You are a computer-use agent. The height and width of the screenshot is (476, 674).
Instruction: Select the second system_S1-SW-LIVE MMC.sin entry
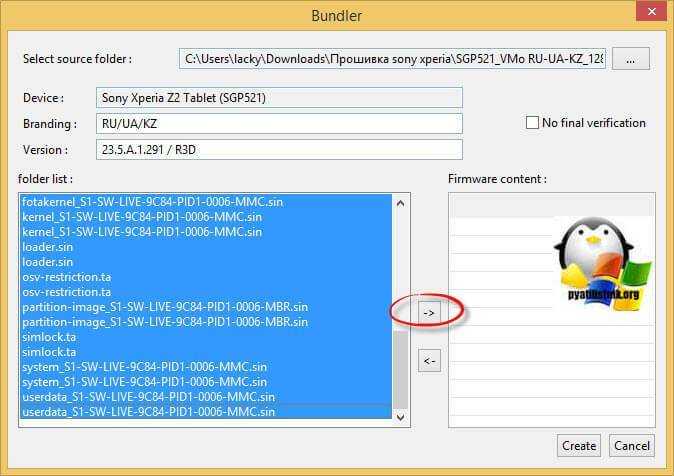(206, 382)
